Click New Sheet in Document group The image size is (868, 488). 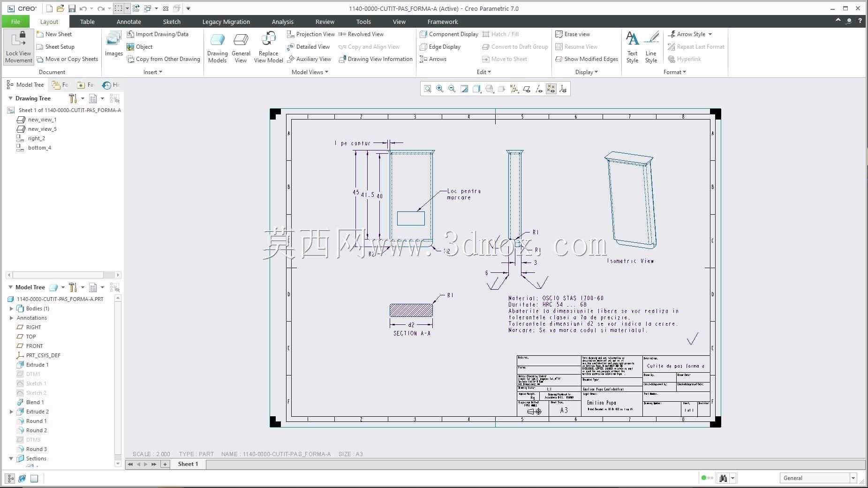click(54, 34)
